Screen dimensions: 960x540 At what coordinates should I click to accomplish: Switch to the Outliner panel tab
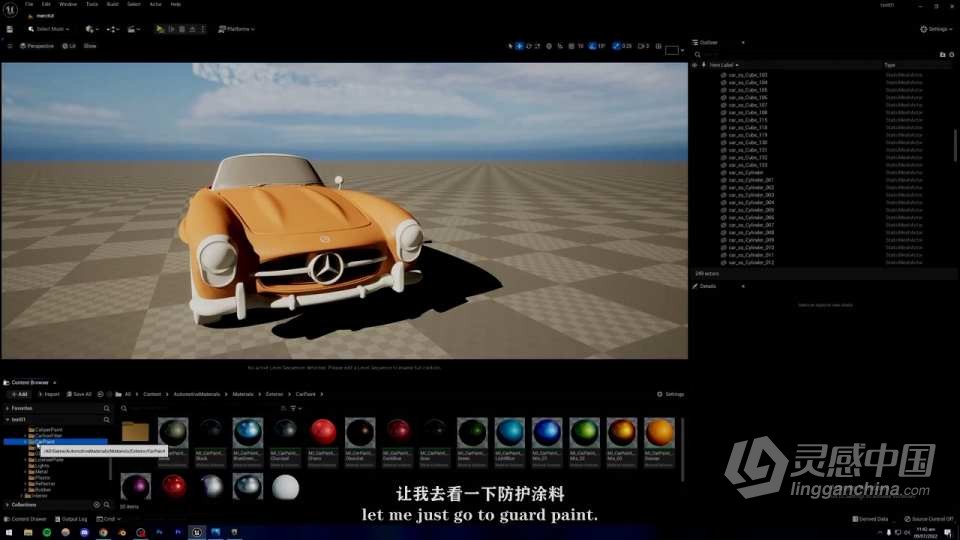(708, 42)
